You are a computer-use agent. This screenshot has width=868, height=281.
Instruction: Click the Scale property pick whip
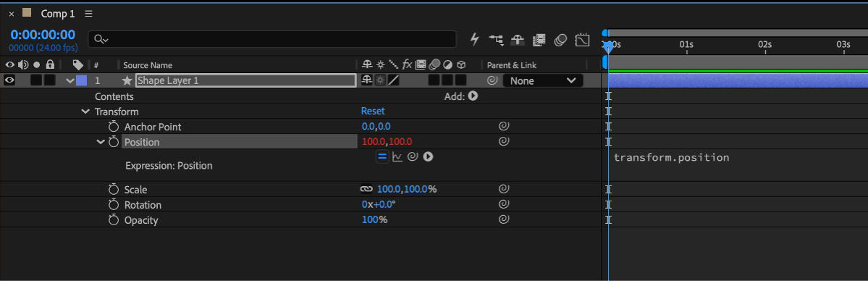tap(503, 189)
